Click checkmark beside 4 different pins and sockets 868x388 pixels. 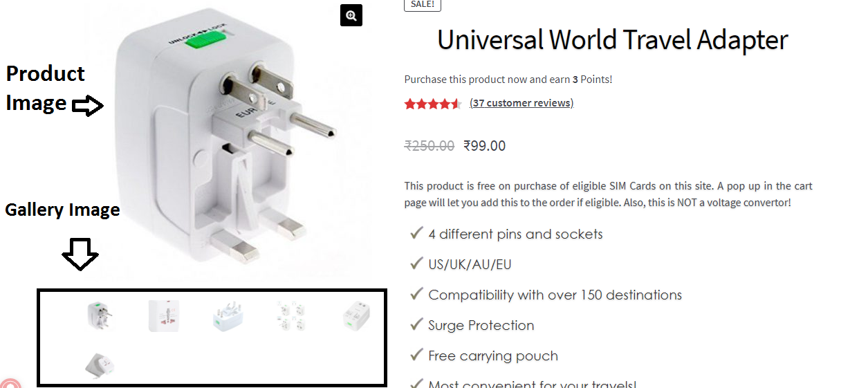click(x=416, y=233)
